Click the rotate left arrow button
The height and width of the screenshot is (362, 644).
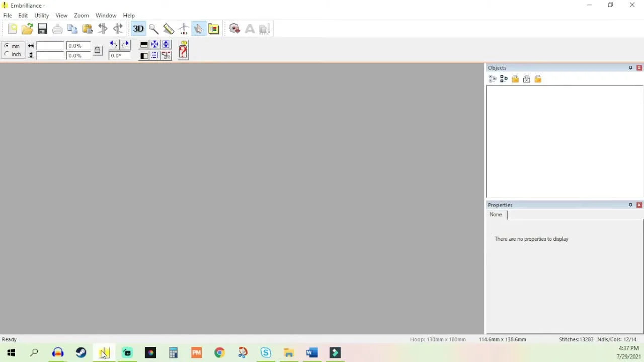pyautogui.click(x=113, y=44)
